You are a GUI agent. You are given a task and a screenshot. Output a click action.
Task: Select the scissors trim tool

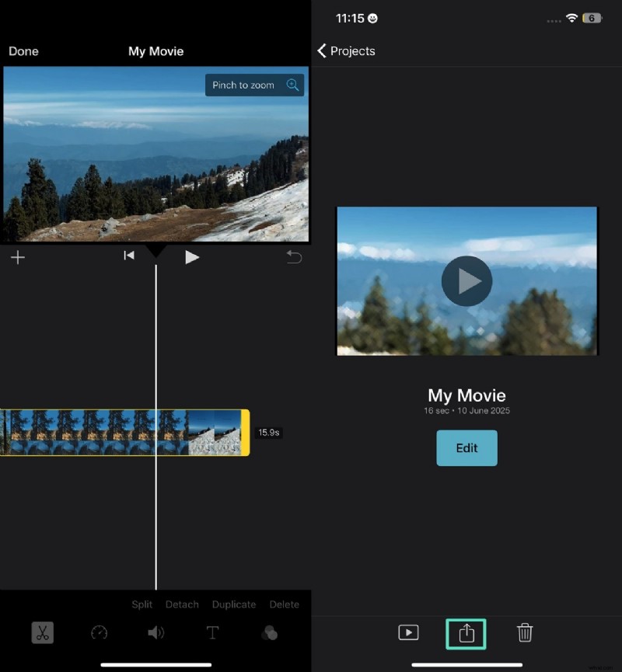[43, 633]
